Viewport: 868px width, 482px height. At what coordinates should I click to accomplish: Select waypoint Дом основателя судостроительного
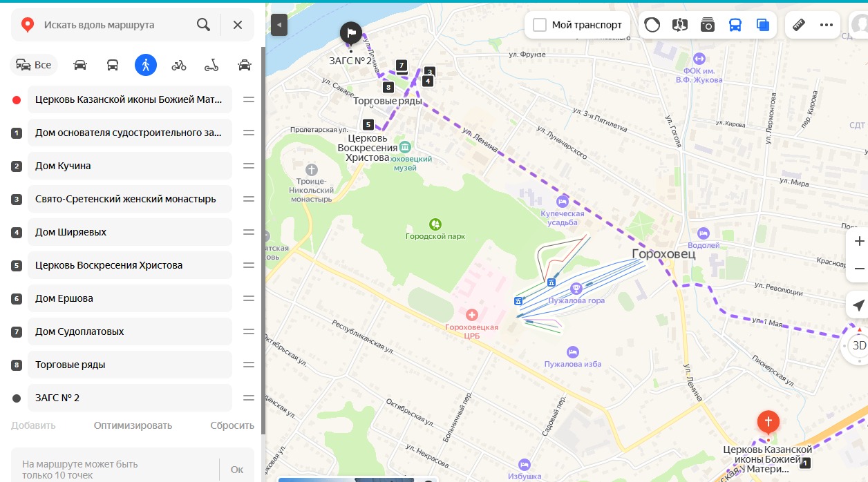coord(130,133)
